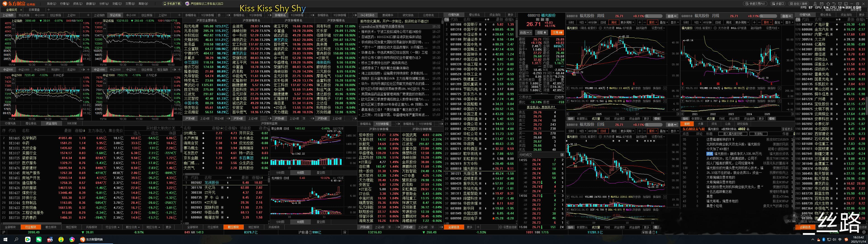This screenshot has height=244, width=868.
Task: Switch to the 日常复盘 tab
Action: tap(34, 10)
